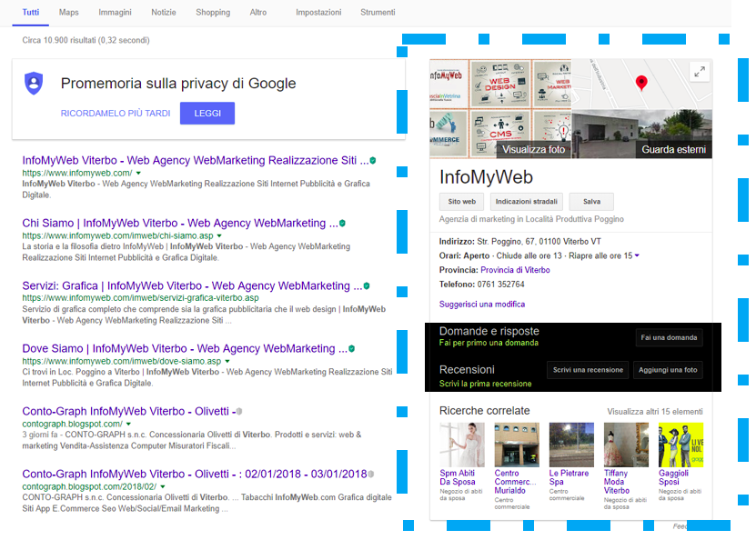
Task: Click Fai una domanda button
Action: [x=669, y=337]
